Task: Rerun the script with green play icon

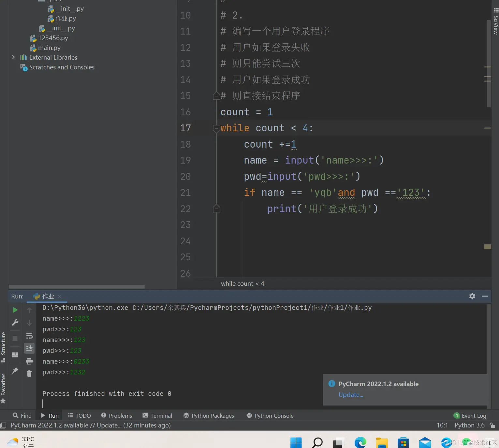Action: tap(15, 310)
